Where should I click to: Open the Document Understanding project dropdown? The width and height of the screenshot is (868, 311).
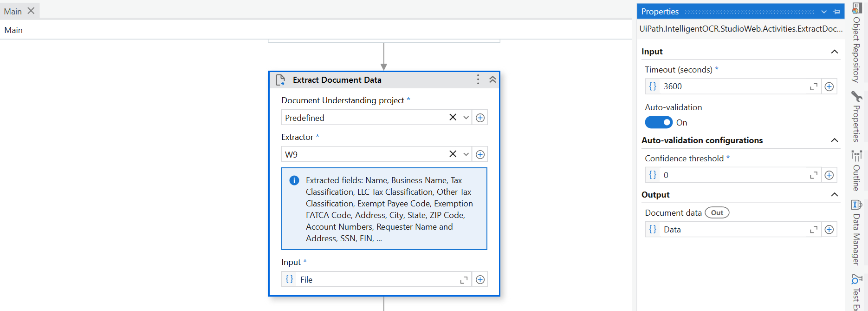tap(466, 118)
